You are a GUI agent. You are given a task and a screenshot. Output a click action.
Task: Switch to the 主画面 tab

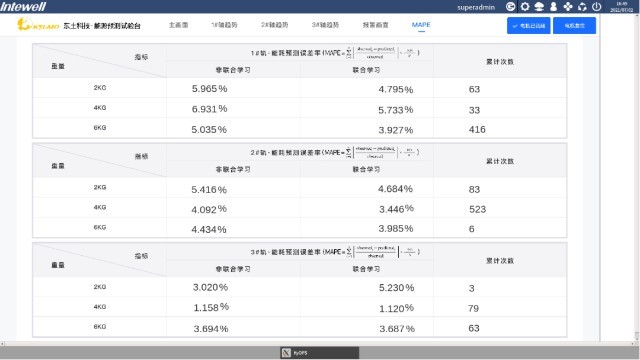tap(178, 25)
